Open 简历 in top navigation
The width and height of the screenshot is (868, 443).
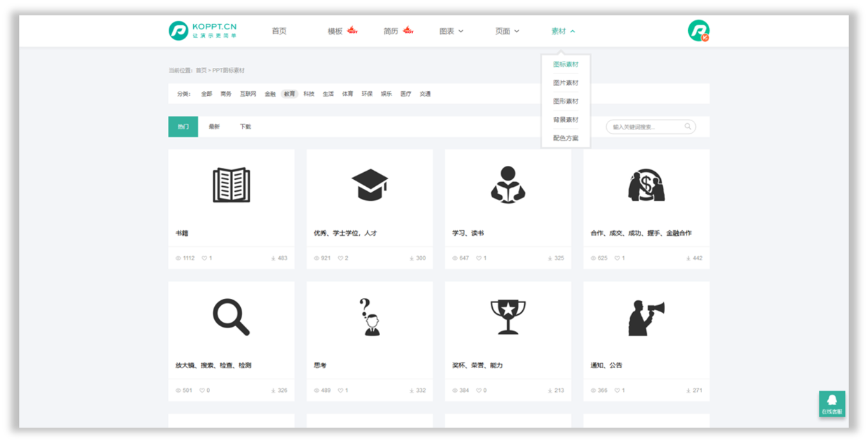click(x=391, y=31)
